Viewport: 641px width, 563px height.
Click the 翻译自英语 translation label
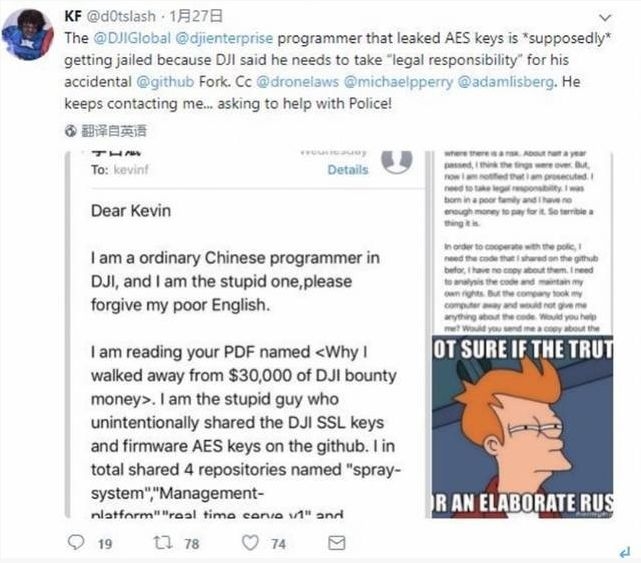tap(114, 131)
